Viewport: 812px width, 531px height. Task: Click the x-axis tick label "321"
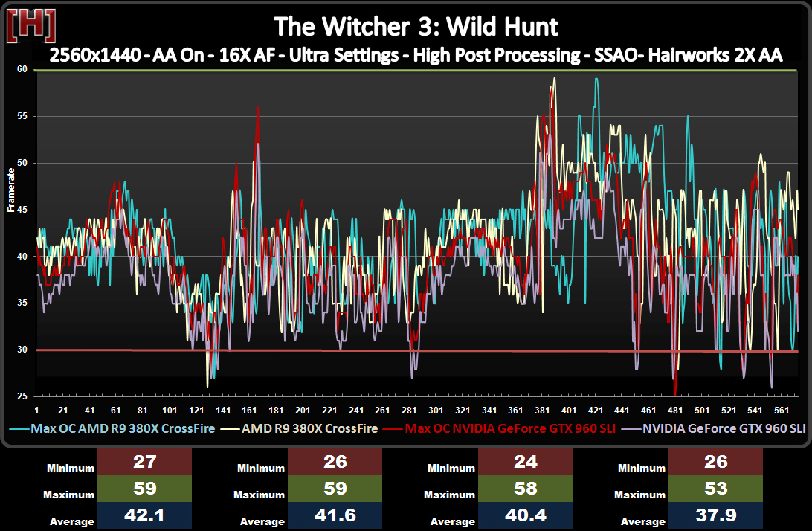[x=463, y=411]
